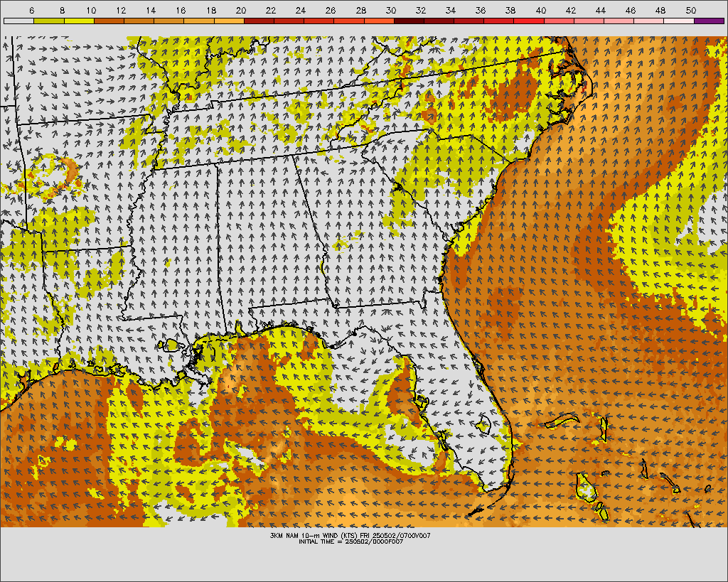Click the legend swatch between 32 and 34
728x582 pixels.
tap(439, 21)
